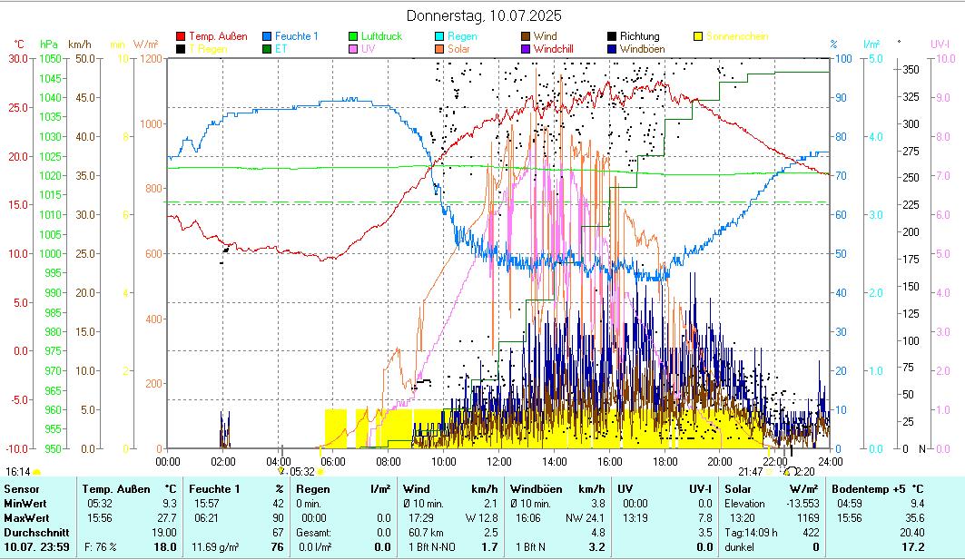Click the yellow Sonnenschein legend square
965x560 pixels.
(699, 36)
